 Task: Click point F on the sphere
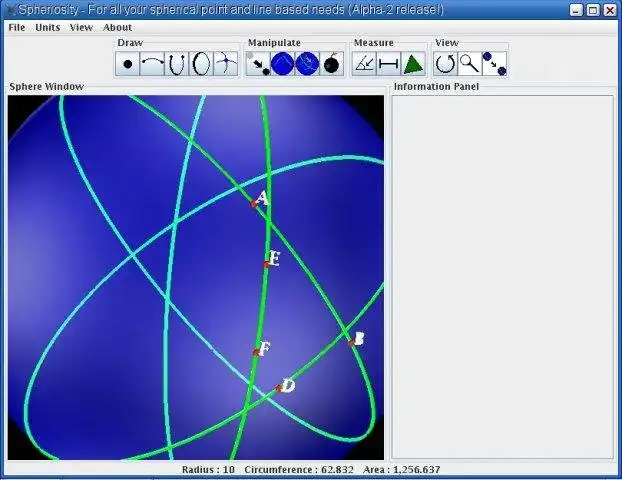pos(256,352)
